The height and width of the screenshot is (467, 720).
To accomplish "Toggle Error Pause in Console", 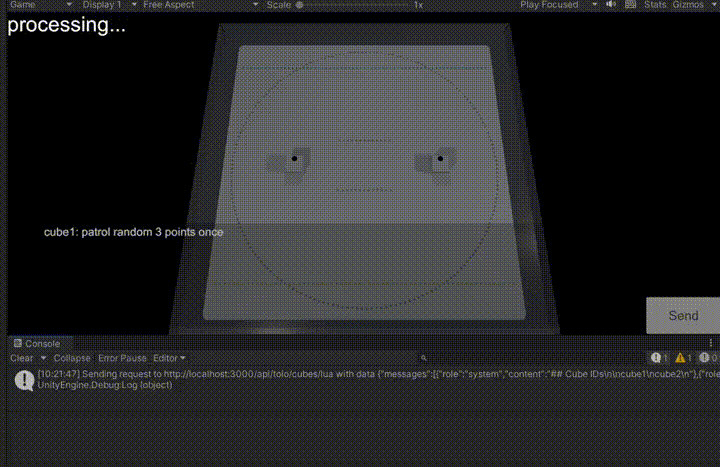I will coord(122,358).
